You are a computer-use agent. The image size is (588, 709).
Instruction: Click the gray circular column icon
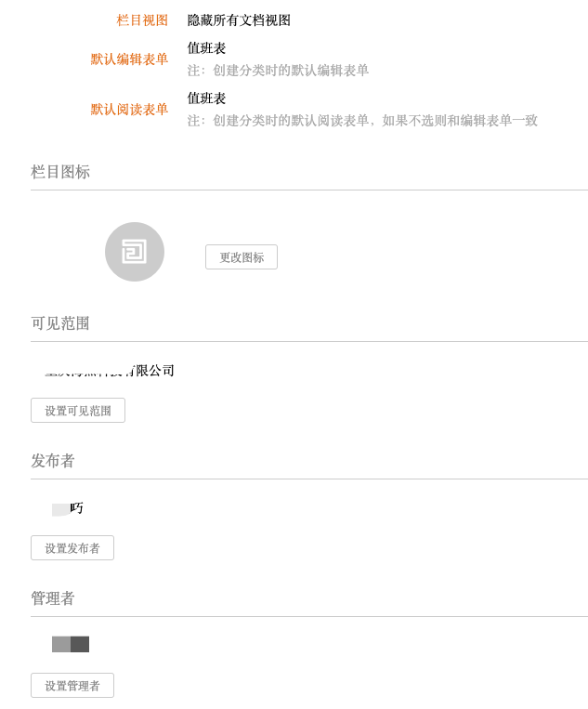pos(135,252)
